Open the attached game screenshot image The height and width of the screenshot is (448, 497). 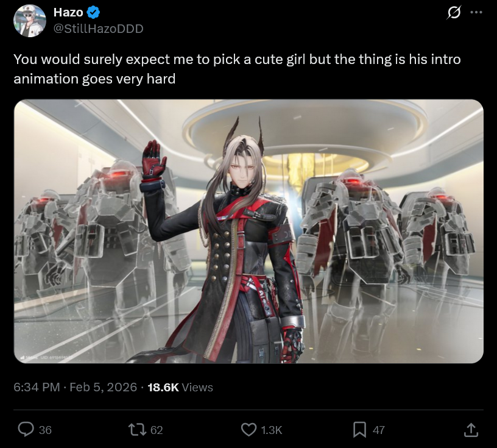click(248, 231)
